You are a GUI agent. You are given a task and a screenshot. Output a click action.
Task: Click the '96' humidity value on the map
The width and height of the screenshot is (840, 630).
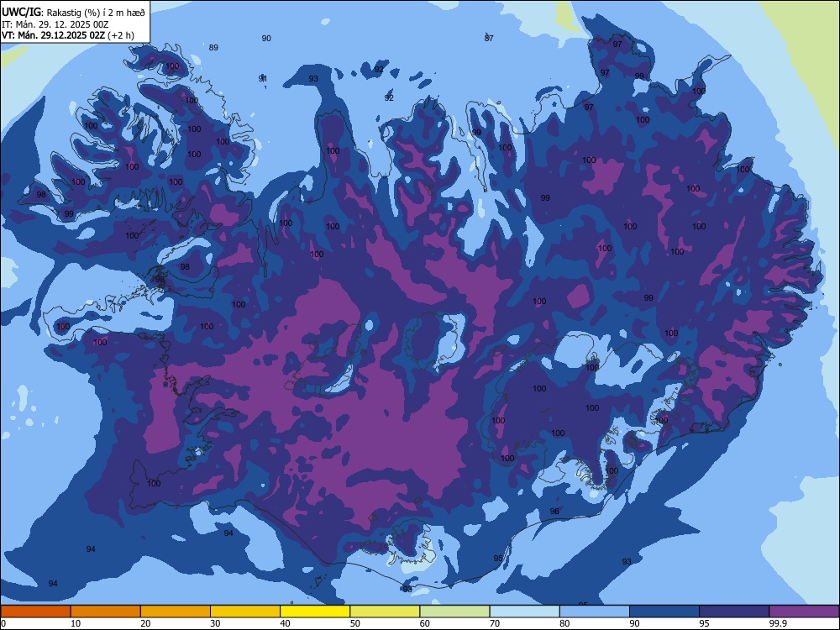tap(554, 511)
